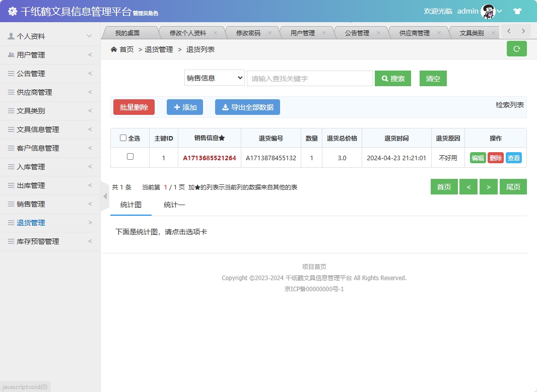Switch to the 统计一 tab
537x392 pixels.
click(174, 205)
